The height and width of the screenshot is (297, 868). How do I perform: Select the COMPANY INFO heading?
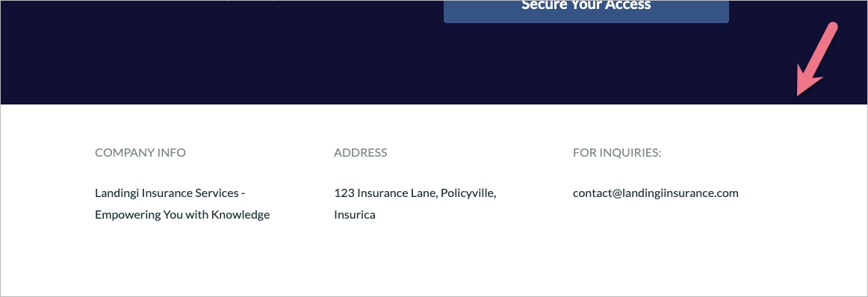coord(140,153)
